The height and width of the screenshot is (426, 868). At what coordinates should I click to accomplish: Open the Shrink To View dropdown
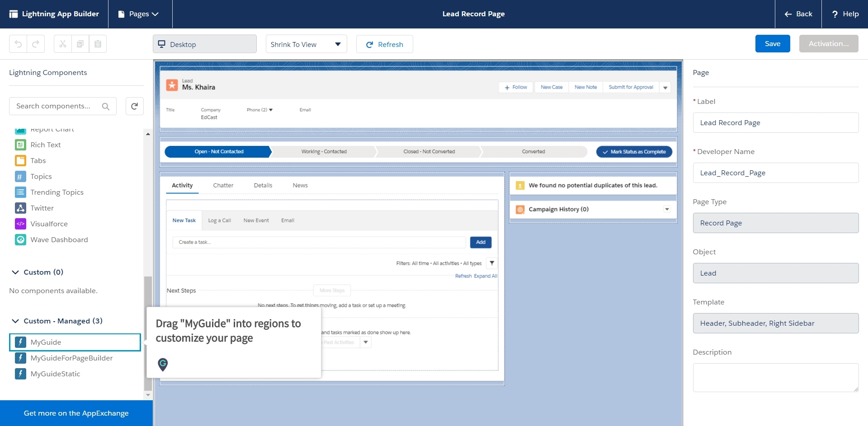(306, 44)
